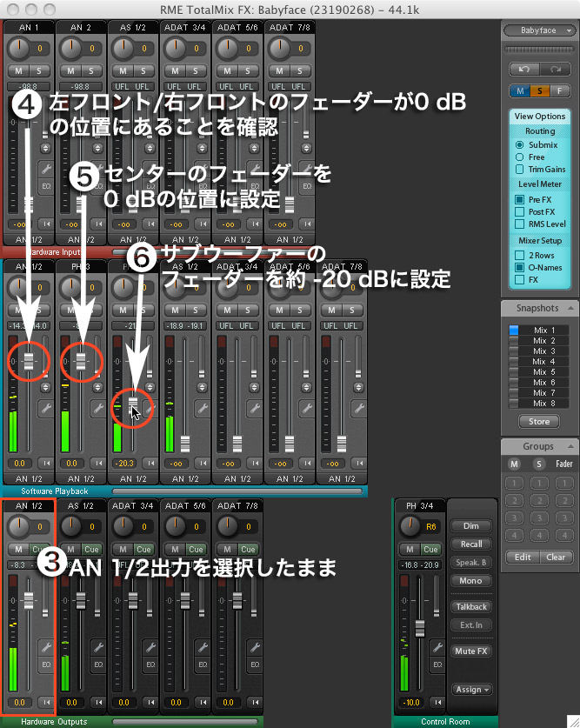Open the Assign dropdown in Control Room
The width and height of the screenshot is (580, 728).
(472, 690)
